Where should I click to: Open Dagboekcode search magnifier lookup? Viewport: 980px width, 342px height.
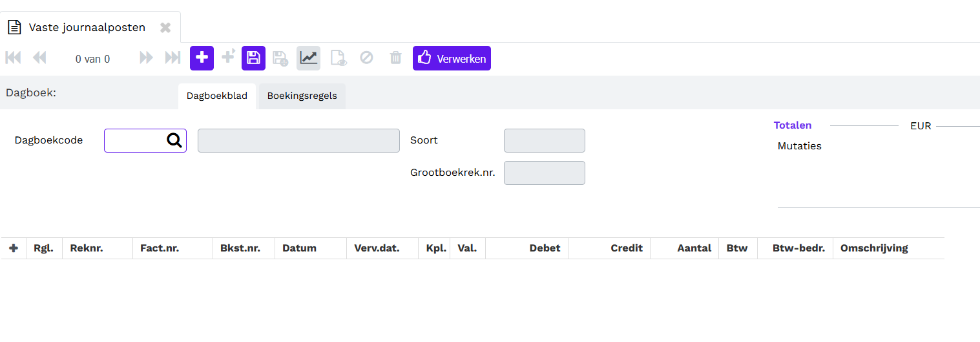pyautogui.click(x=174, y=140)
